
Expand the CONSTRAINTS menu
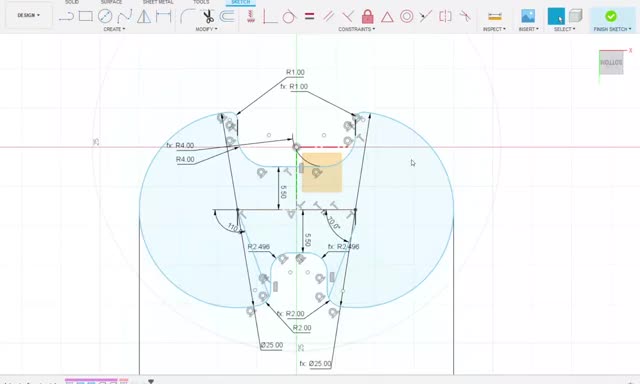(356, 29)
